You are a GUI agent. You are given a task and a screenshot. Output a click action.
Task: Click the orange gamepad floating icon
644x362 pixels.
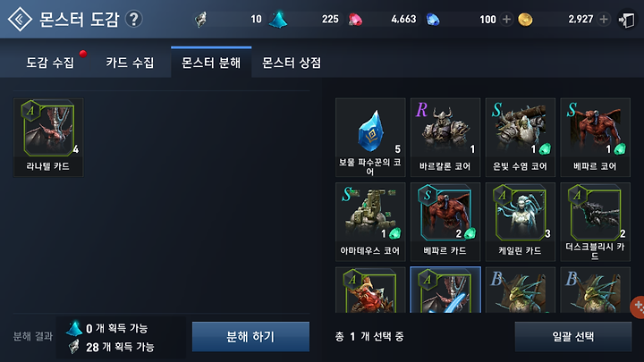(638, 307)
